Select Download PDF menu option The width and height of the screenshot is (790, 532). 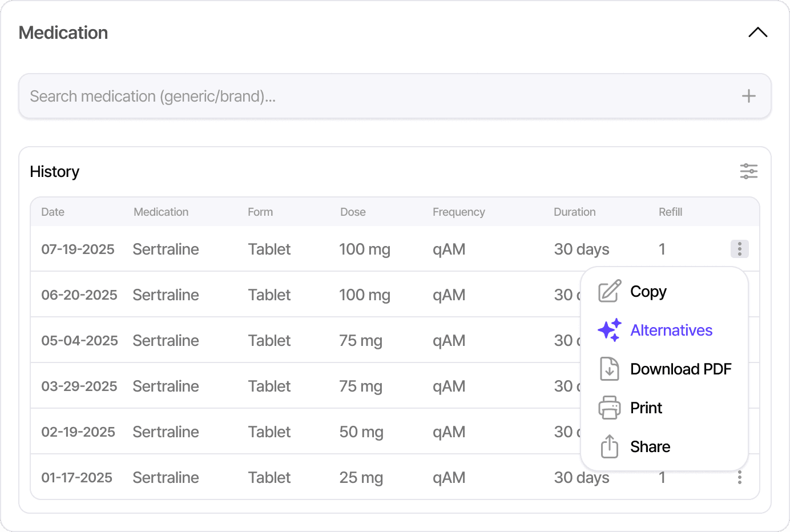click(x=680, y=369)
